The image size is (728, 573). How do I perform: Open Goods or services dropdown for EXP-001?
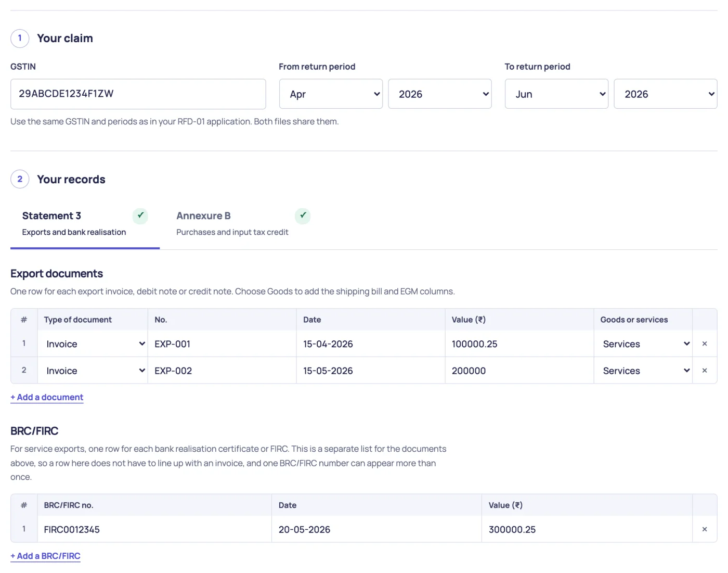click(x=643, y=344)
